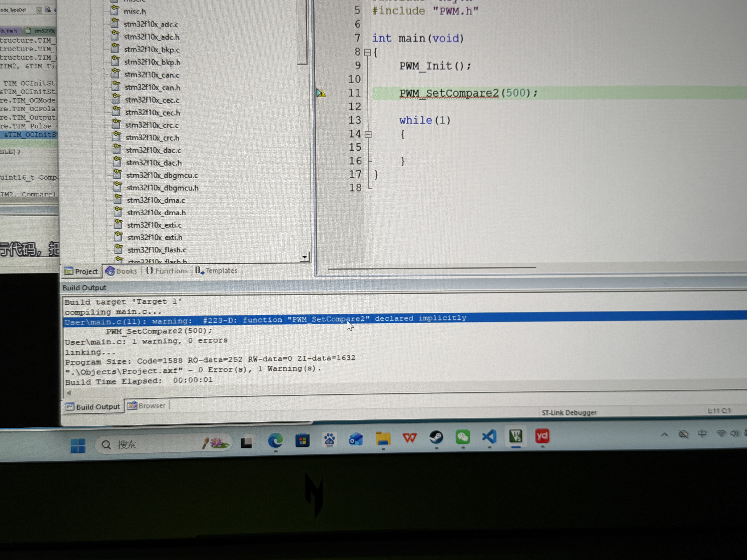Select stm32f10x_dma.h in the project tree
The width and height of the screenshot is (747, 560).
pyautogui.click(x=156, y=213)
